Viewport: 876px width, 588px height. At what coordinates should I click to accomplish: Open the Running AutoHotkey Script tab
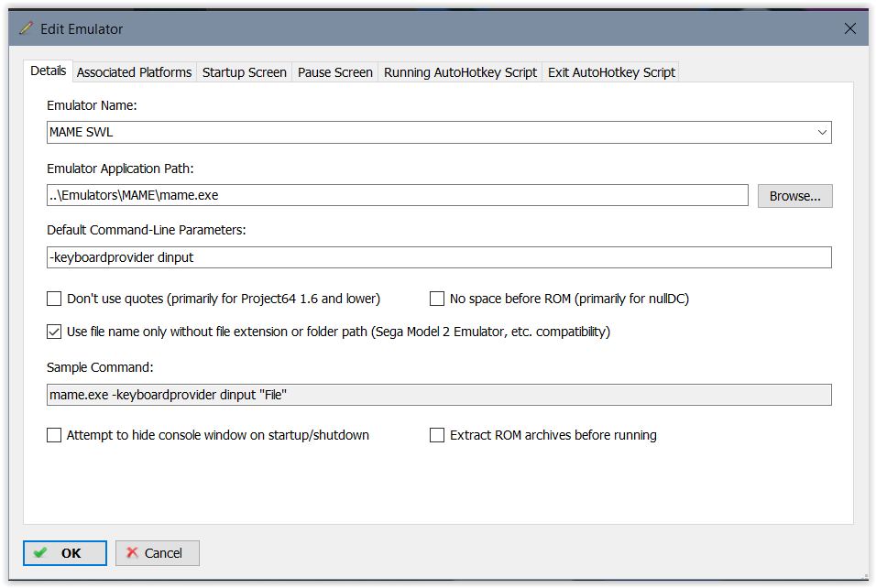point(460,72)
